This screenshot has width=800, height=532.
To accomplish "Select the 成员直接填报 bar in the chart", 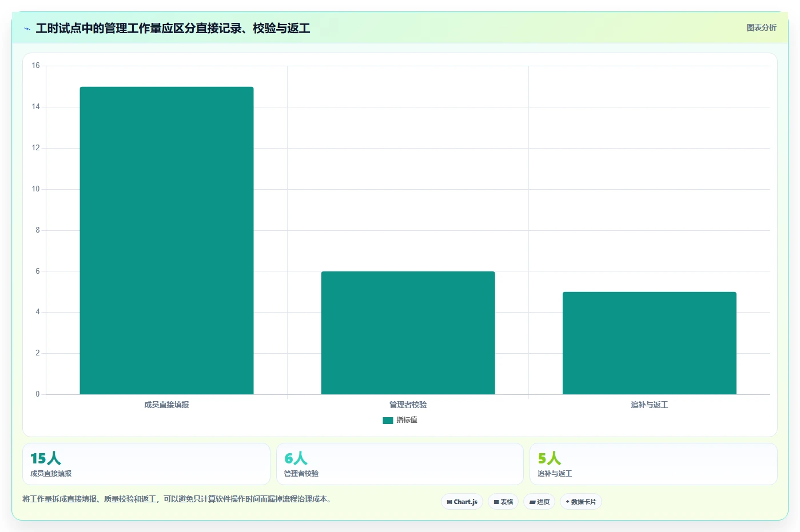I will 166,241.
